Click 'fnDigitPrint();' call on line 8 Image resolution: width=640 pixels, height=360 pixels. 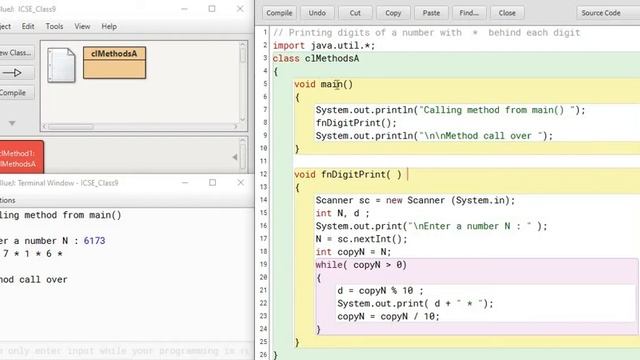tap(356, 123)
